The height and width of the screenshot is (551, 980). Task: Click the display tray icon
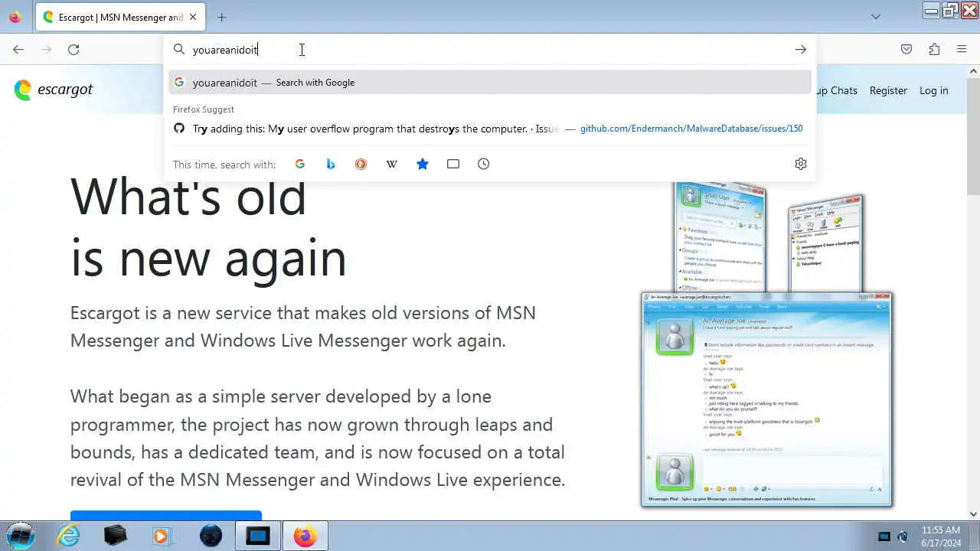[884, 536]
